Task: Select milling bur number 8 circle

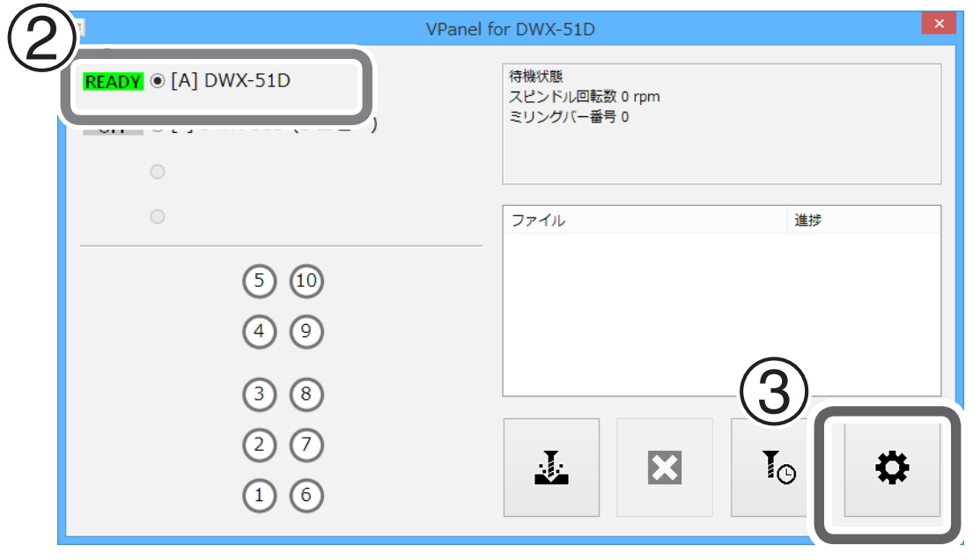Action: (x=306, y=394)
